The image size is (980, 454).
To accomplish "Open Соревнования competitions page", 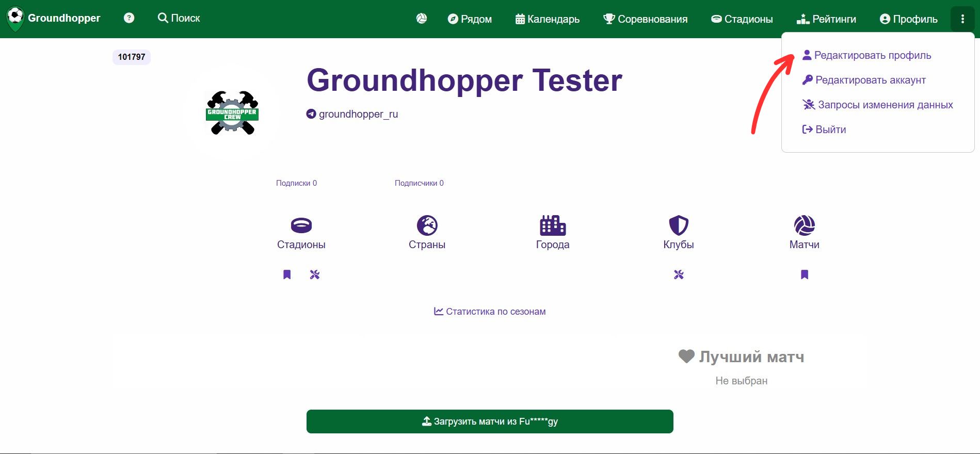I will coord(646,19).
